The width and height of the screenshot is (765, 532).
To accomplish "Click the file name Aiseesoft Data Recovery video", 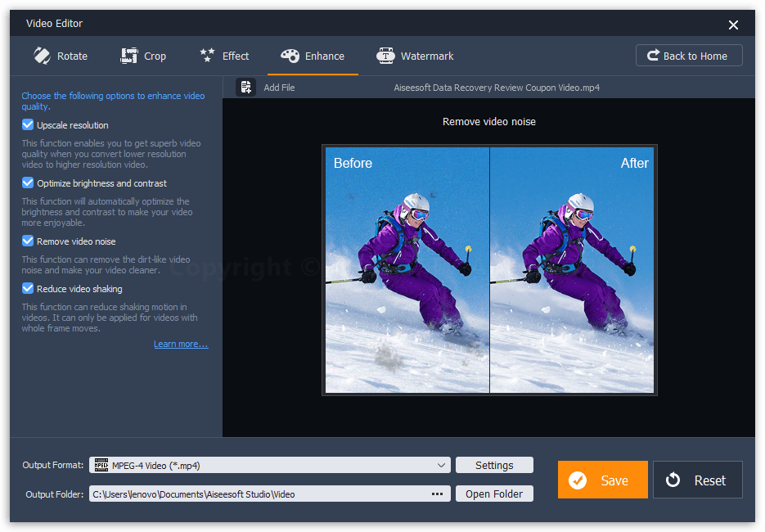I will pyautogui.click(x=497, y=88).
